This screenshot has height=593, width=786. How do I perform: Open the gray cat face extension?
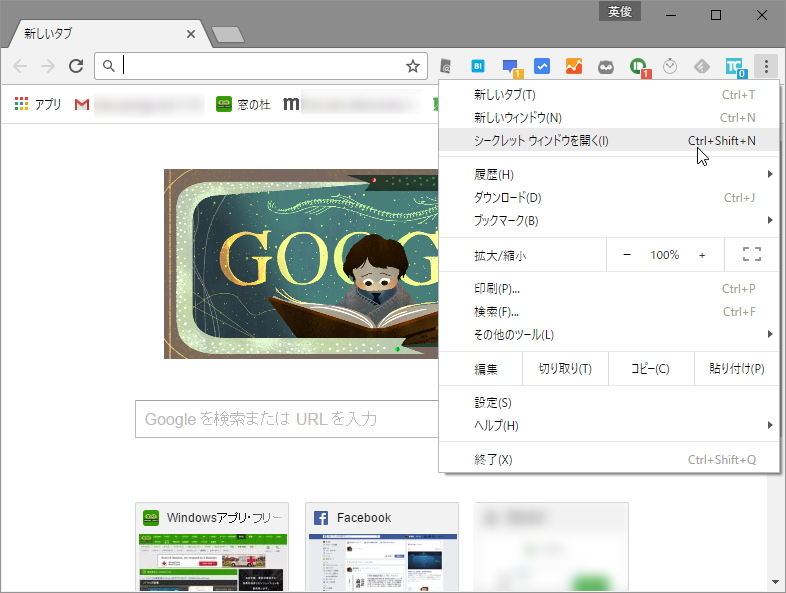[x=606, y=67]
